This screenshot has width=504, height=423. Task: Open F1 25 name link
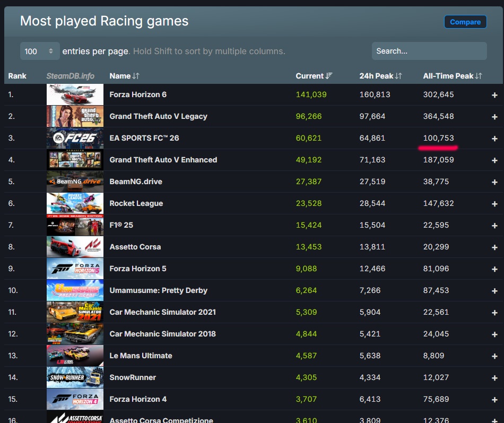(x=121, y=225)
